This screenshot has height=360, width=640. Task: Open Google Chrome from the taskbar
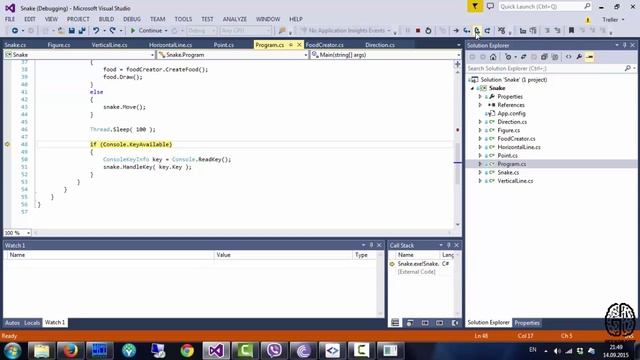coord(187,351)
